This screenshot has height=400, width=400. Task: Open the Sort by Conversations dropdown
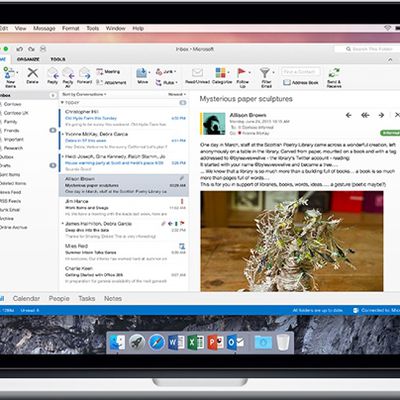84,94
